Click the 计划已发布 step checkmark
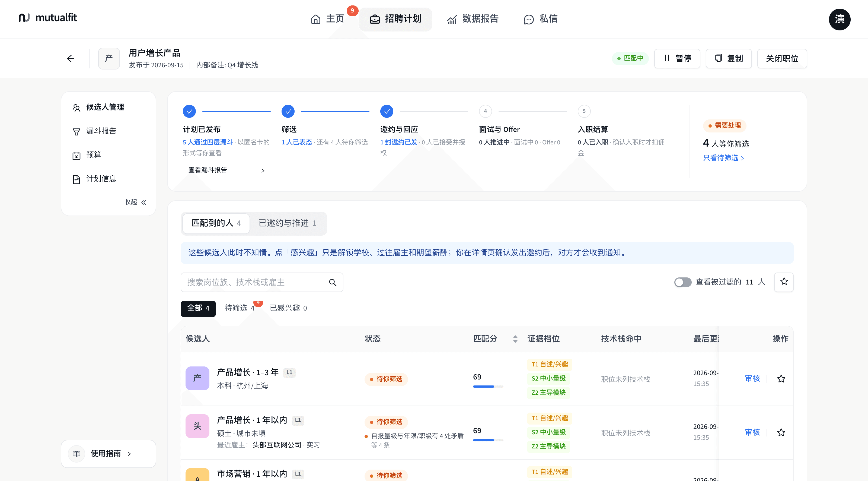 (189, 111)
